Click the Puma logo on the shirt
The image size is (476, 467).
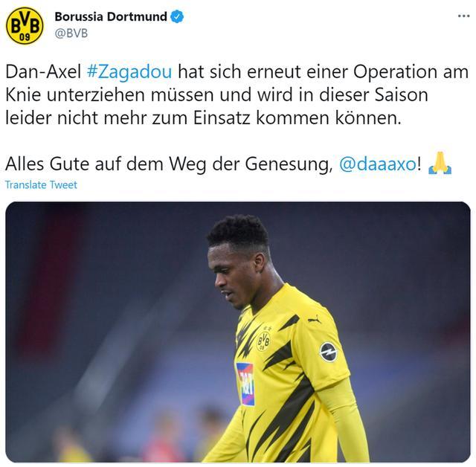click(314, 320)
